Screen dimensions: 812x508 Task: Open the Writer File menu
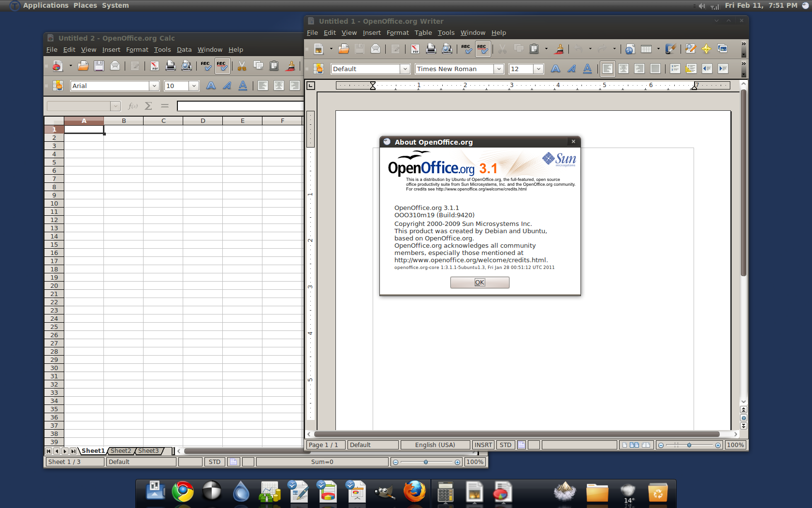[x=312, y=33]
